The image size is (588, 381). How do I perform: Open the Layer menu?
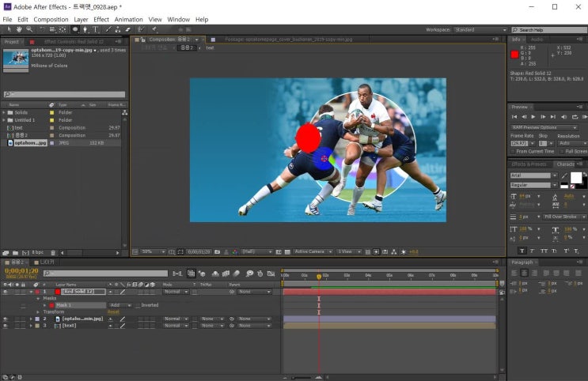coord(81,20)
